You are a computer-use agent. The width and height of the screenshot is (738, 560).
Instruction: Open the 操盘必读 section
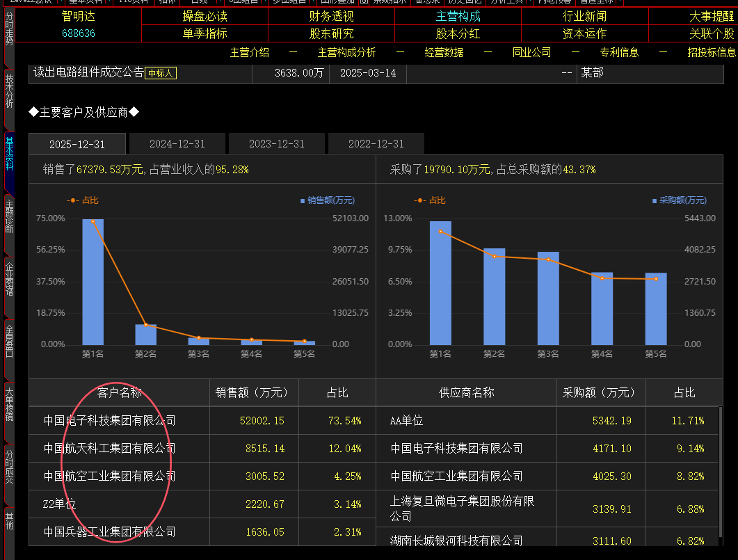204,17
